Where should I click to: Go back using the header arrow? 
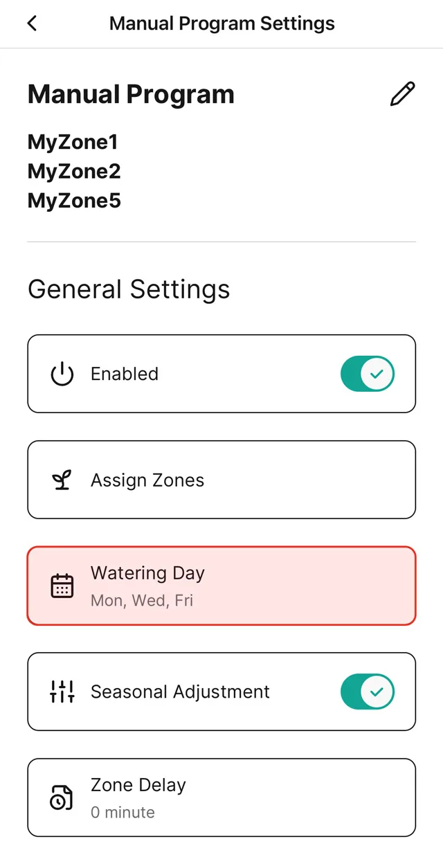[x=32, y=24]
